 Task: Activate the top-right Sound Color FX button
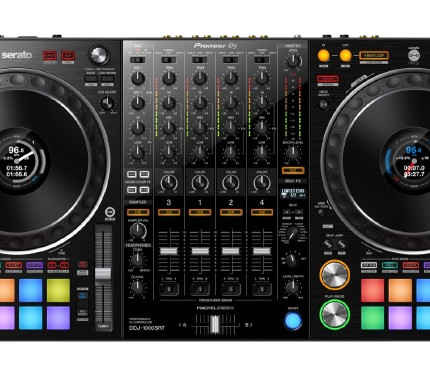pyautogui.click(x=144, y=174)
